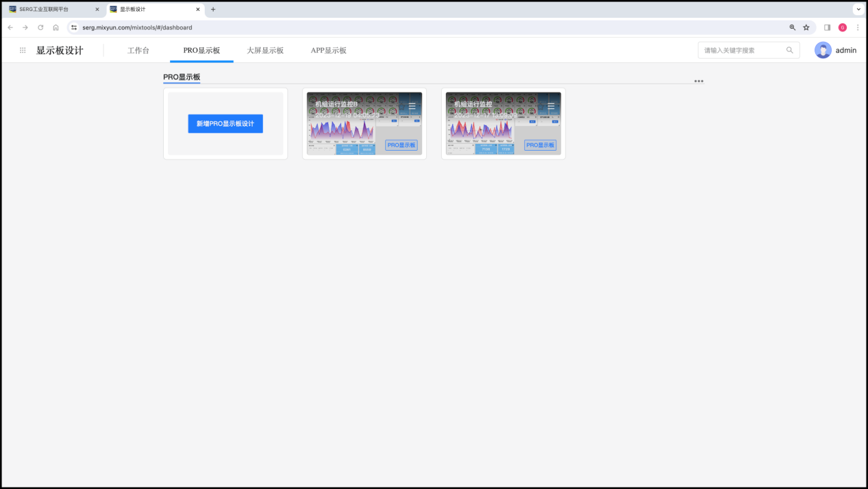The image size is (868, 489).
Task: Switch to 大屏显示板 tab
Action: 265,50
